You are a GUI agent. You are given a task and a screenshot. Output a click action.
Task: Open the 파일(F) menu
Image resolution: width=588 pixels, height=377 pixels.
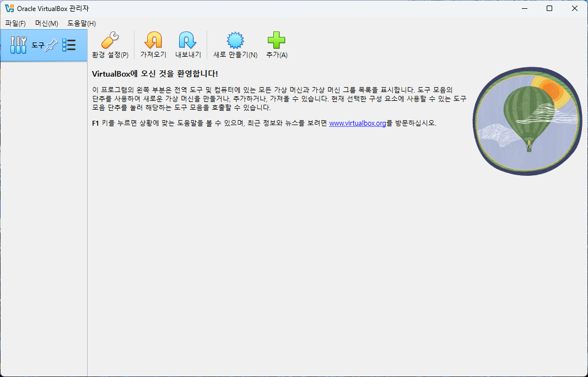click(15, 23)
